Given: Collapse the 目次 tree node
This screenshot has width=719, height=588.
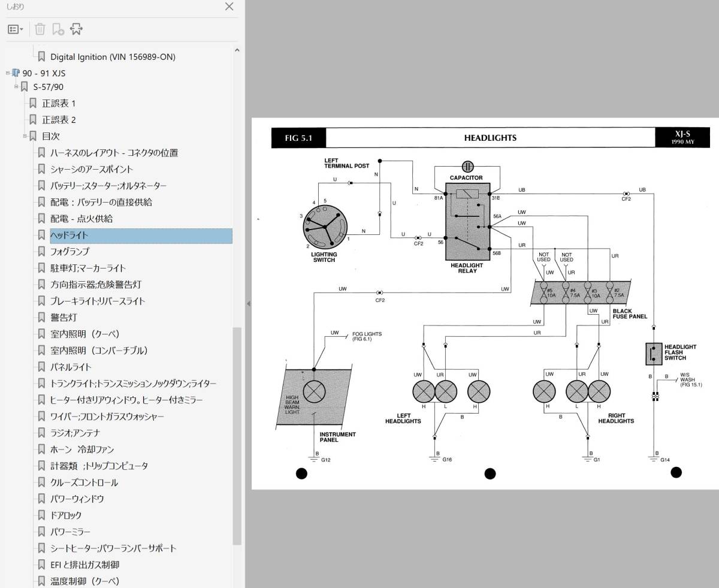Looking at the screenshot, I should [x=25, y=136].
